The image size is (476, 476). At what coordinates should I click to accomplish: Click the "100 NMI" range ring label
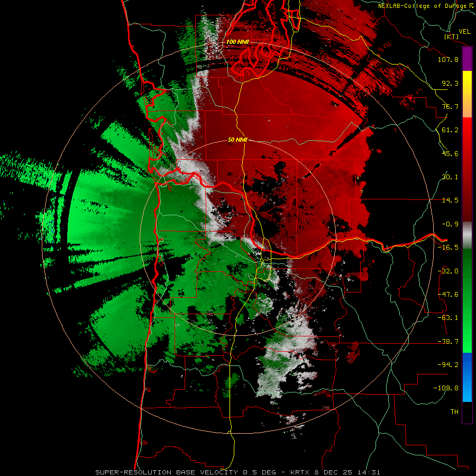237,42
